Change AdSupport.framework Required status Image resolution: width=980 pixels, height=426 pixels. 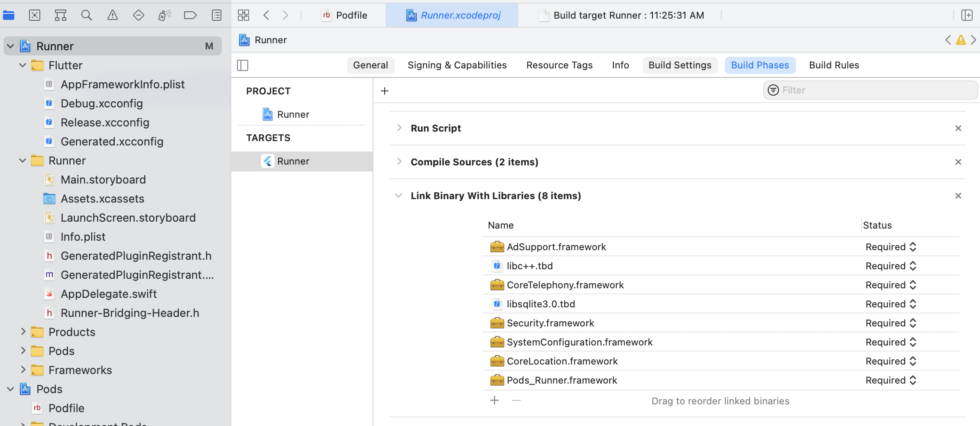[x=891, y=247]
